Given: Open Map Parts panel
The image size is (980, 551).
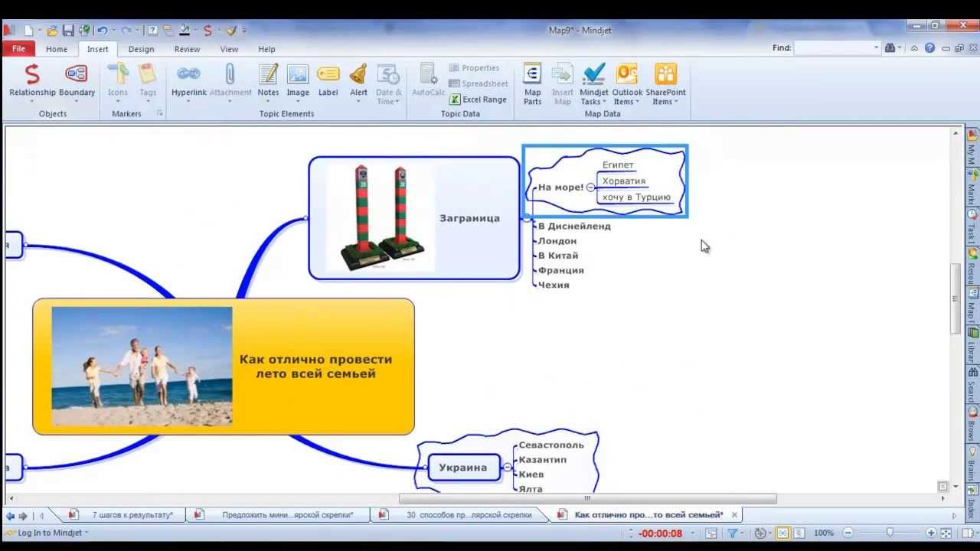Looking at the screenshot, I should [x=532, y=84].
